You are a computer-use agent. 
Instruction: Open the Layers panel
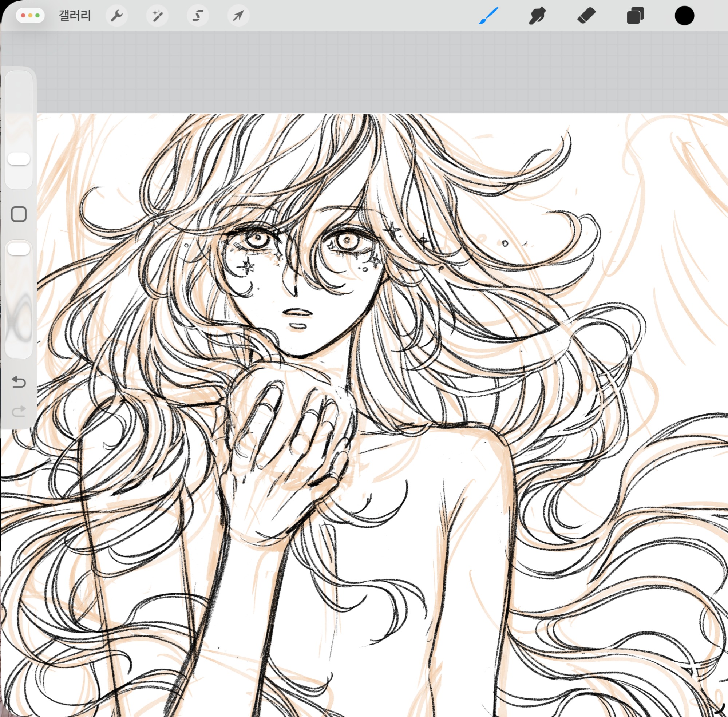635,16
